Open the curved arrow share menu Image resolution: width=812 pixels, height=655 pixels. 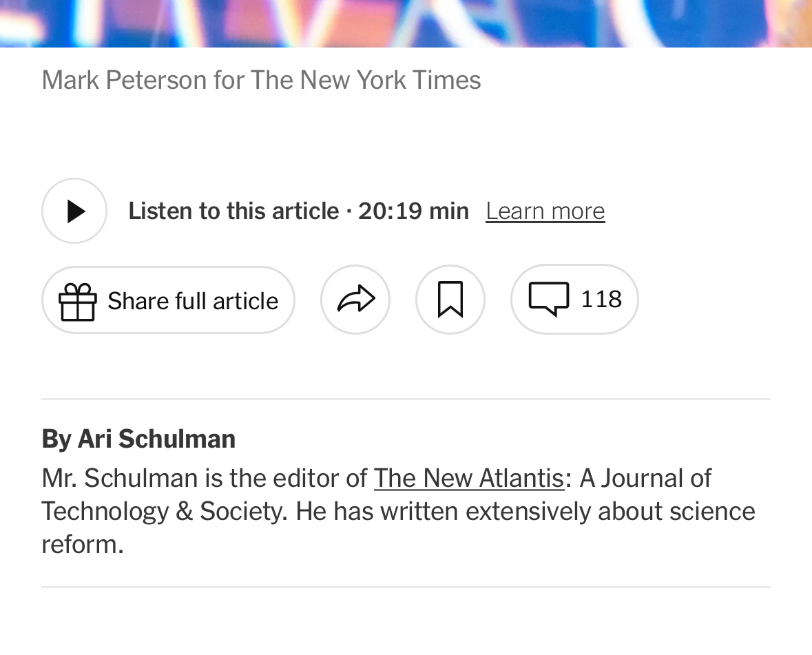coord(355,300)
